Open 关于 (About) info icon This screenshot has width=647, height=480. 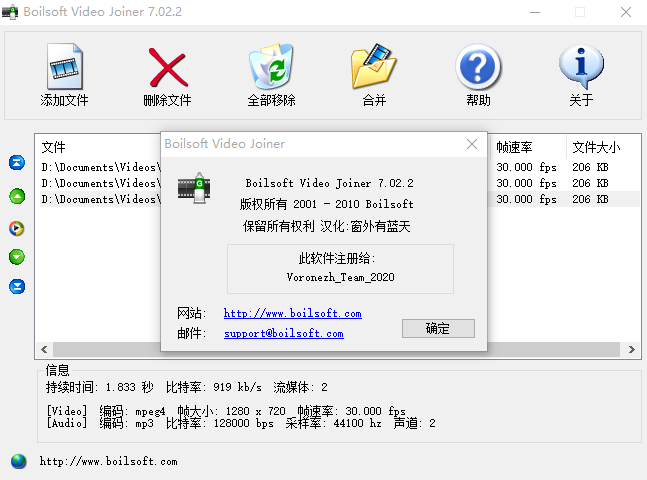pyautogui.click(x=581, y=66)
